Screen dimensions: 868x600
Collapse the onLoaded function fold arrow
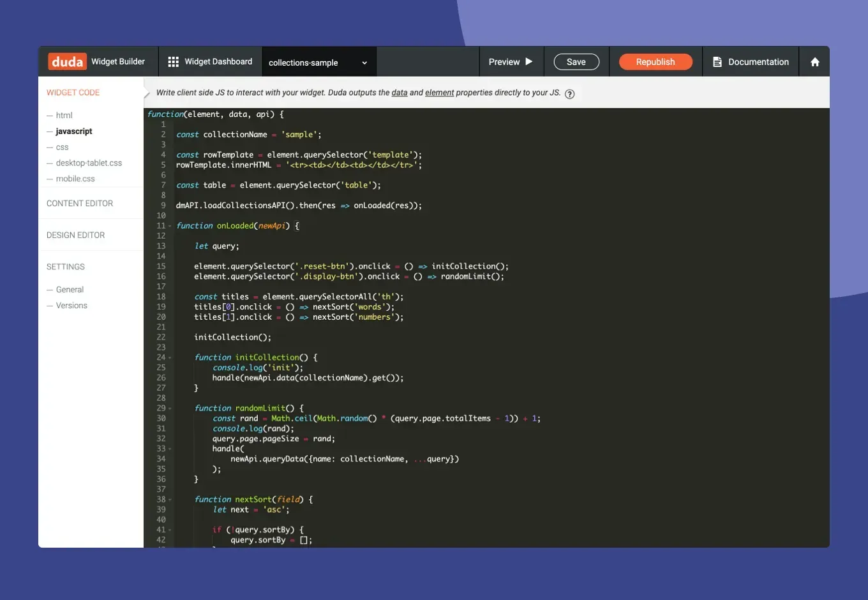pyautogui.click(x=170, y=225)
